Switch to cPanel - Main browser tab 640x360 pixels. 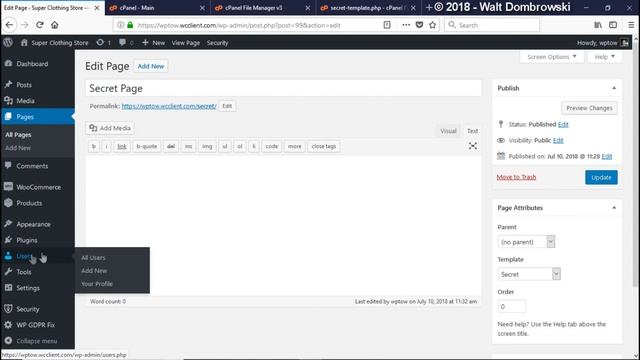tap(158, 8)
